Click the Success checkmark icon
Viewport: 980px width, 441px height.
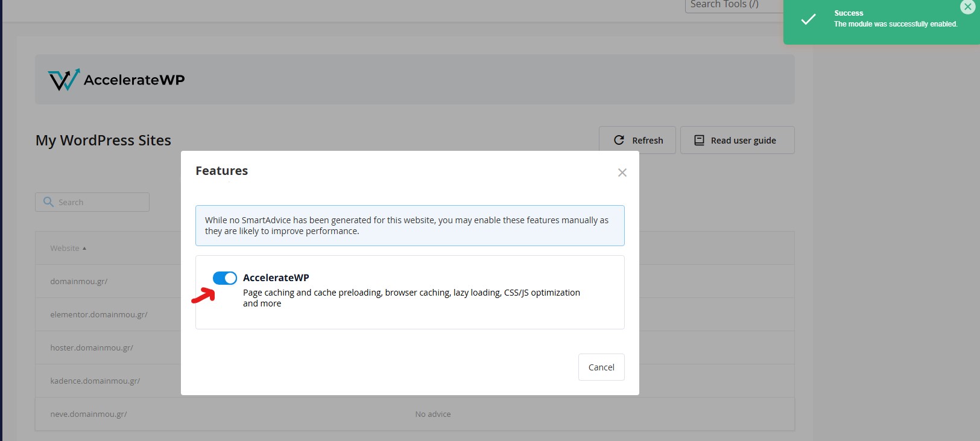click(x=808, y=19)
